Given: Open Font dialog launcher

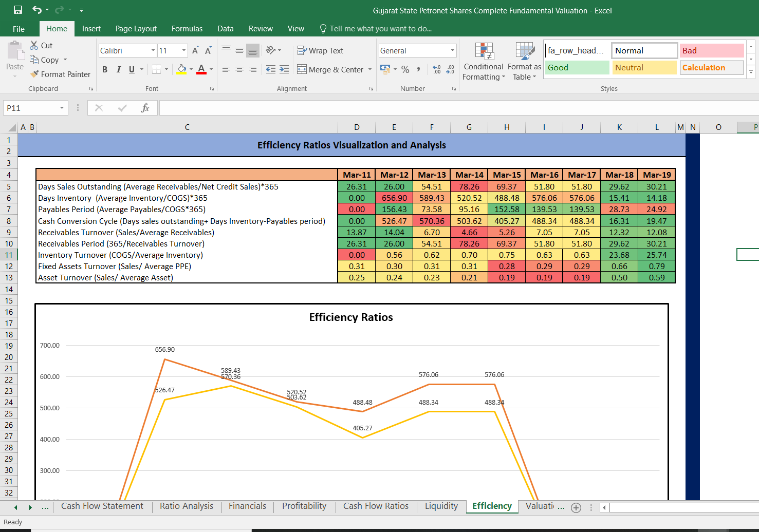Looking at the screenshot, I should (x=212, y=89).
